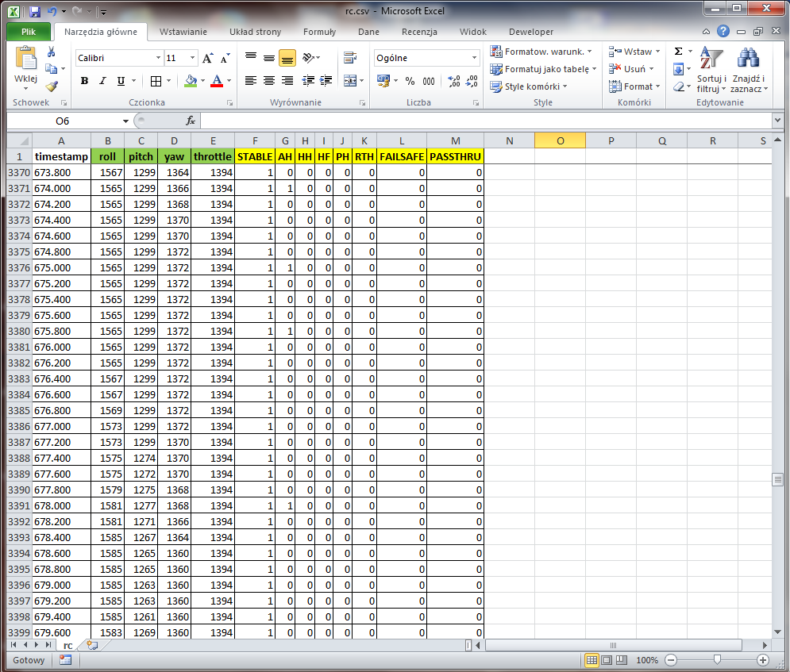
Task: Toggle Italic formatting
Action: click(102, 81)
